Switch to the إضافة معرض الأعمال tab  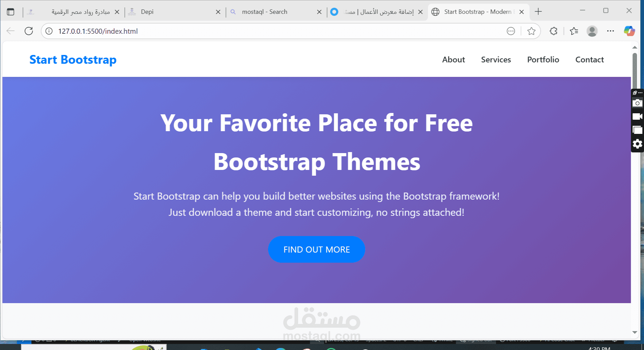pos(377,12)
